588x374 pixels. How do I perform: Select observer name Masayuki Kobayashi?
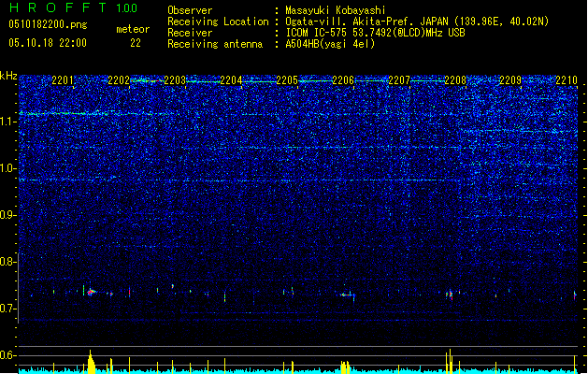point(336,10)
